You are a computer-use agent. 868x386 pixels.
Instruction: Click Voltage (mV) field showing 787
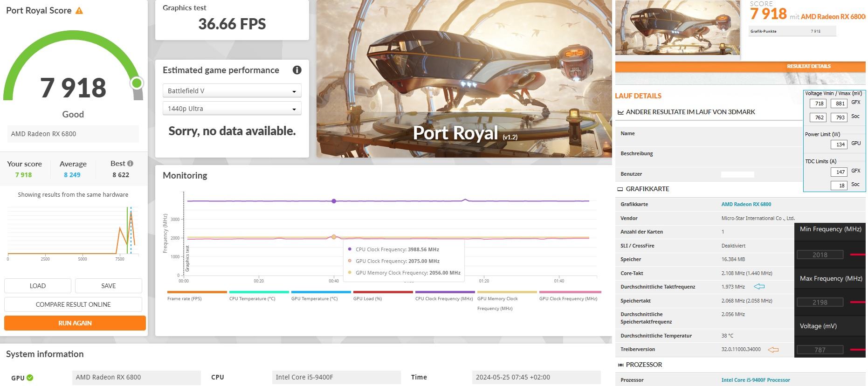point(820,350)
